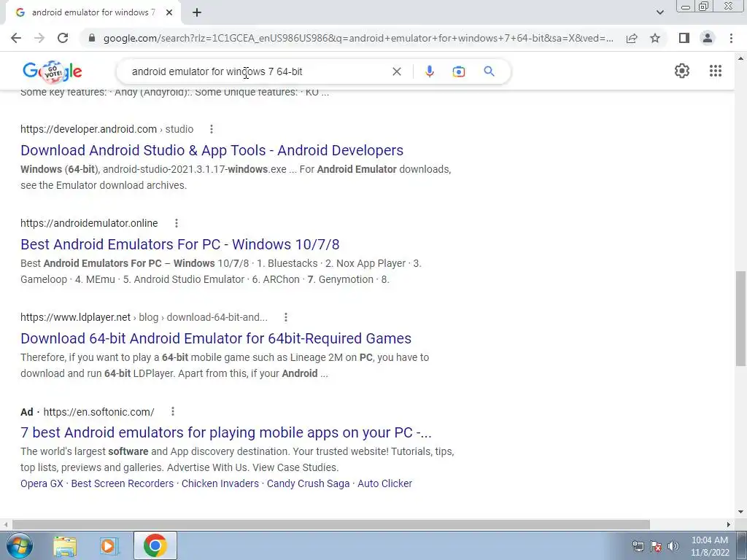Screen dimensions: 747x560
Task: Open Best Android Emulators For PC link
Action: pos(180,244)
